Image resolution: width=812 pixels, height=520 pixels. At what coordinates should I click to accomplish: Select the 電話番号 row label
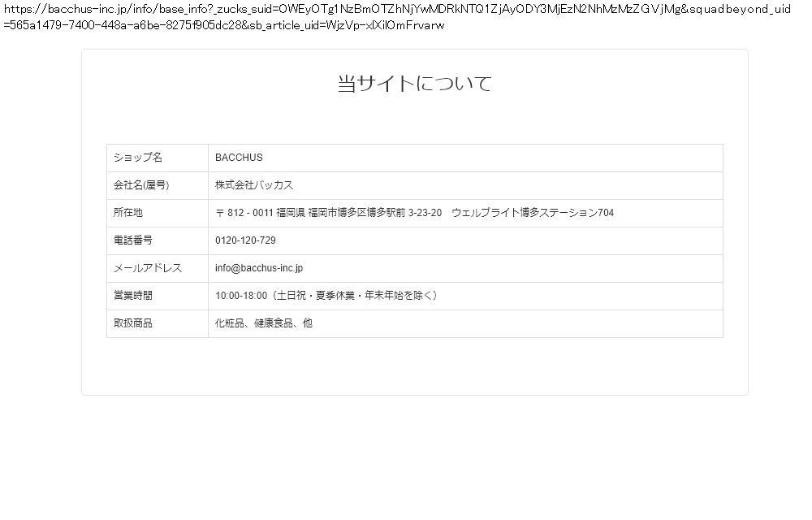pos(132,240)
